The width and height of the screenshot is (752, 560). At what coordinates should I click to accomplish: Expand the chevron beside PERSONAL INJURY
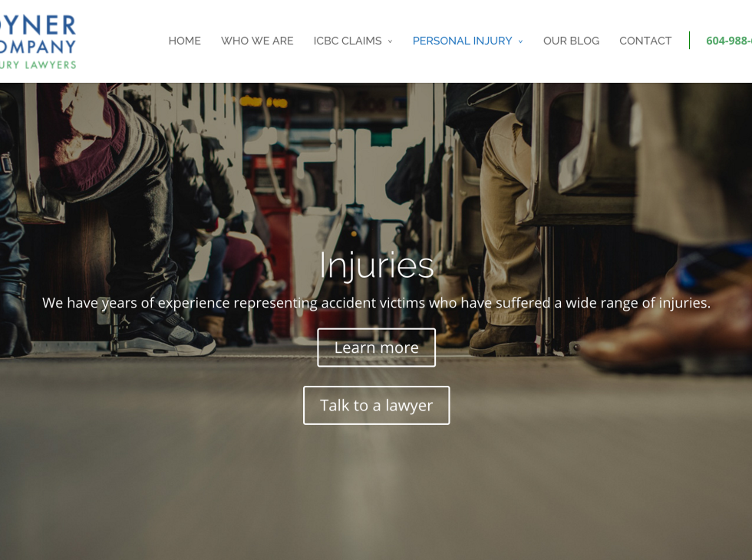520,41
